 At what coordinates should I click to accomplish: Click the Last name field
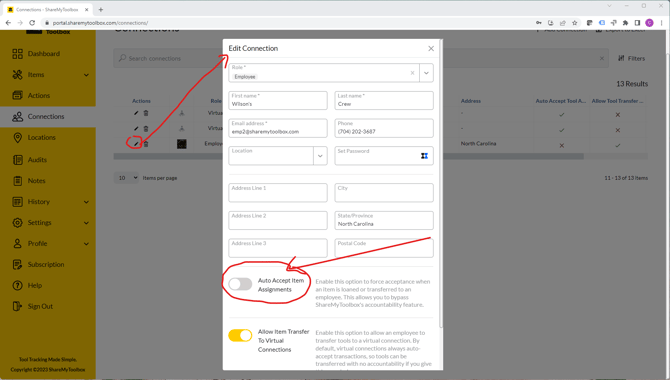pos(384,100)
